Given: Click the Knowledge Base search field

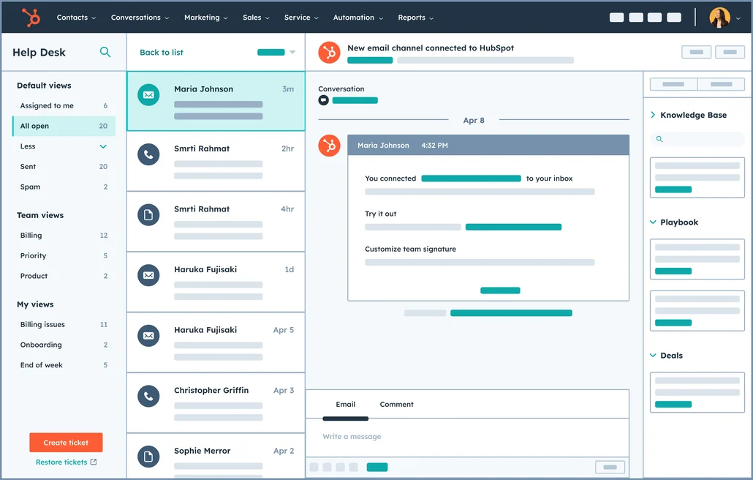Looking at the screenshot, I should coord(697,139).
